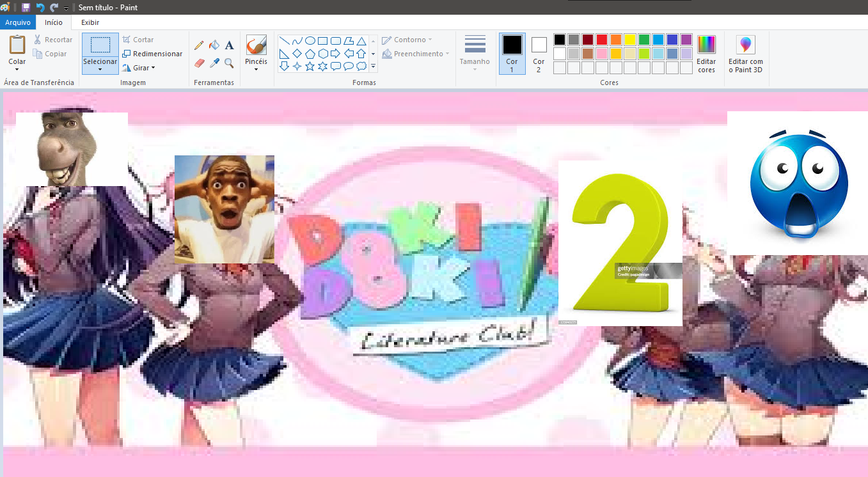The height and width of the screenshot is (477, 868).
Task: Select the Fill with color bucket tool
Action: click(214, 45)
